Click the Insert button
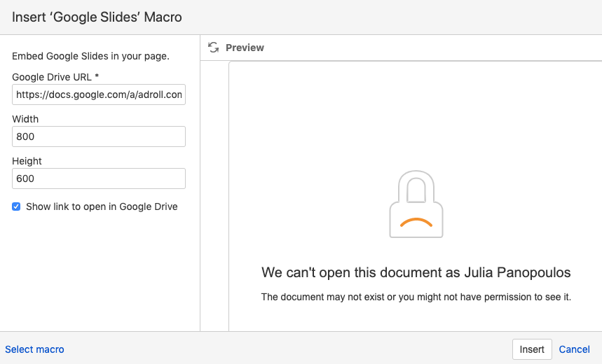The image size is (602, 364). pyautogui.click(x=532, y=349)
